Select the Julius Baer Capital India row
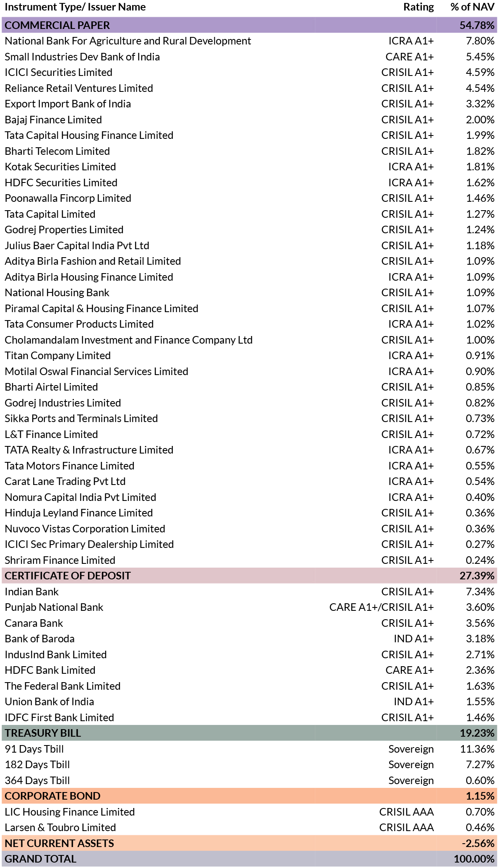The image size is (499, 868). [x=249, y=245]
